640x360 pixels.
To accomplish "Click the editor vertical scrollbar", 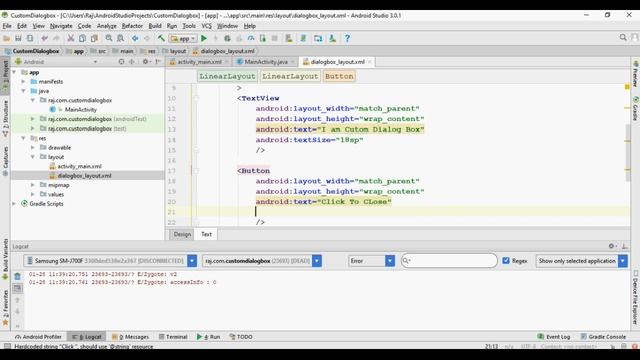I will pos(627,153).
